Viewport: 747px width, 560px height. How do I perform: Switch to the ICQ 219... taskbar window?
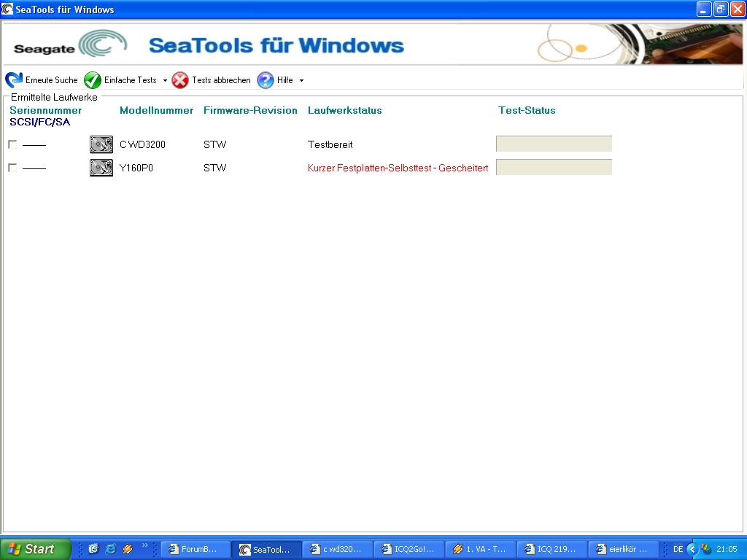[x=552, y=549]
